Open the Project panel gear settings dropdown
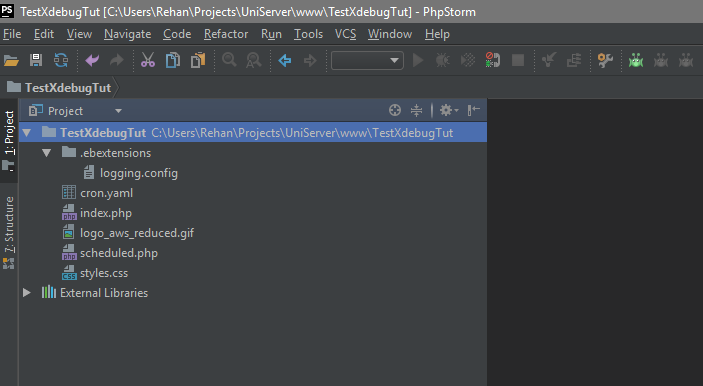The image size is (703, 386). click(x=448, y=110)
